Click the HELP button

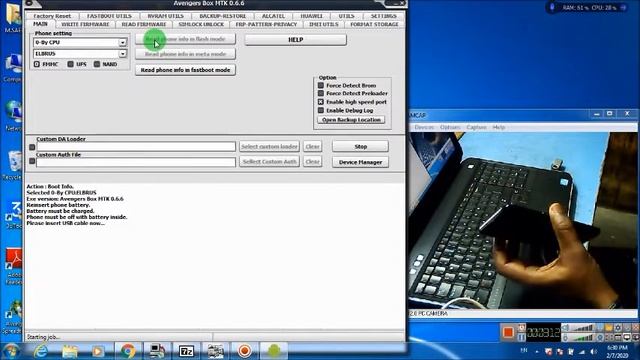coord(296,40)
